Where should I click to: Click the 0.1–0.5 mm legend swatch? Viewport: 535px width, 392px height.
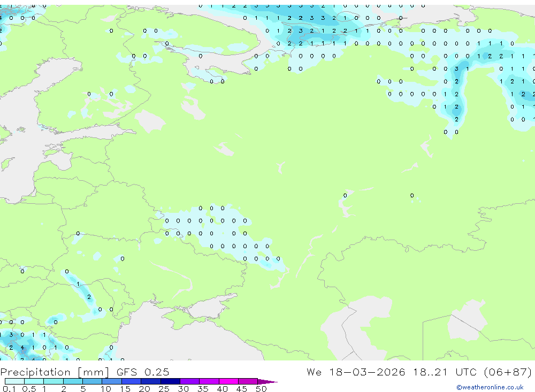point(14,381)
